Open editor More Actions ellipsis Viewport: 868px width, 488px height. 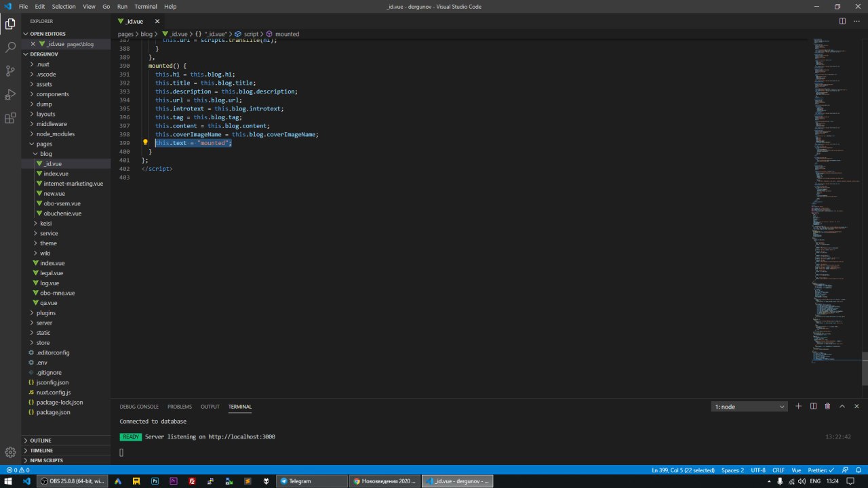[856, 21]
